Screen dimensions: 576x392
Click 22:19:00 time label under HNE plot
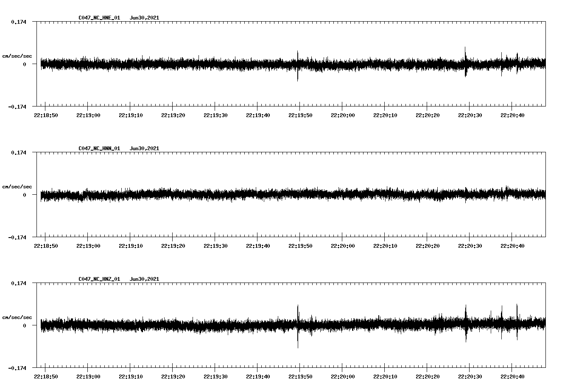pyautogui.click(x=88, y=115)
